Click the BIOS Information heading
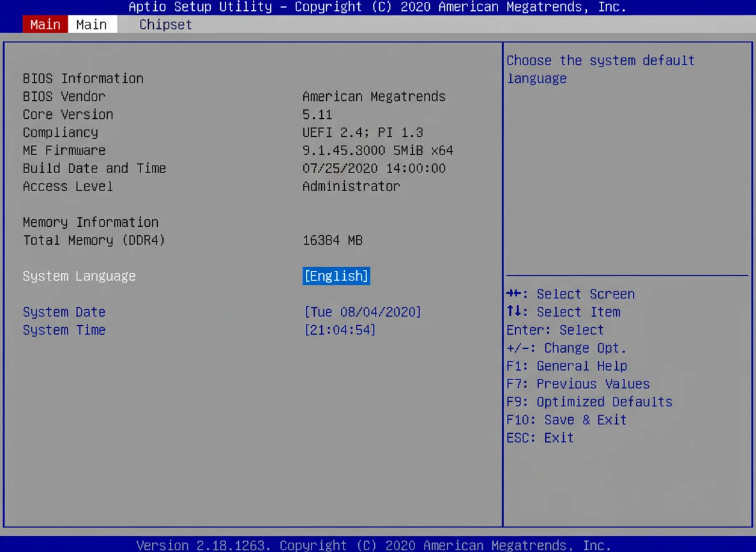 82,78
